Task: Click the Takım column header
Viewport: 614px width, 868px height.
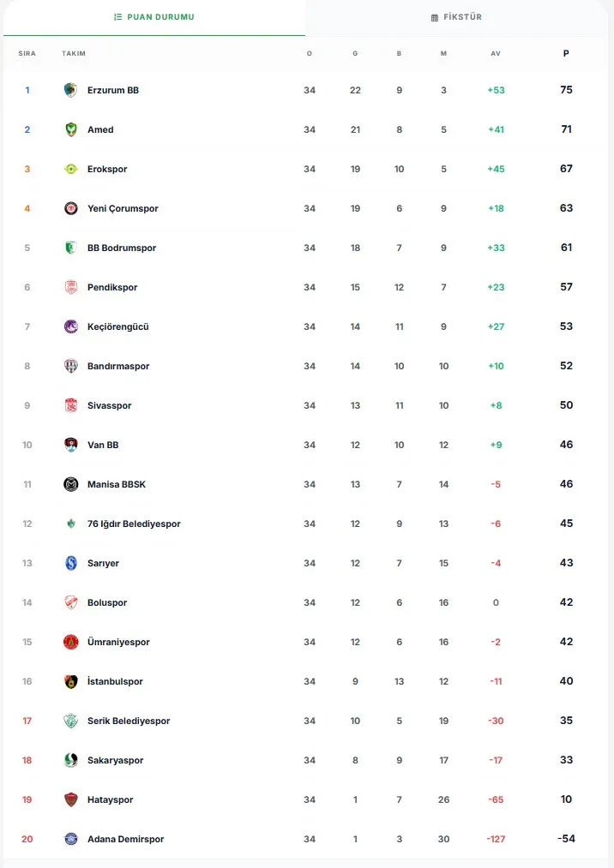Action: tap(74, 53)
